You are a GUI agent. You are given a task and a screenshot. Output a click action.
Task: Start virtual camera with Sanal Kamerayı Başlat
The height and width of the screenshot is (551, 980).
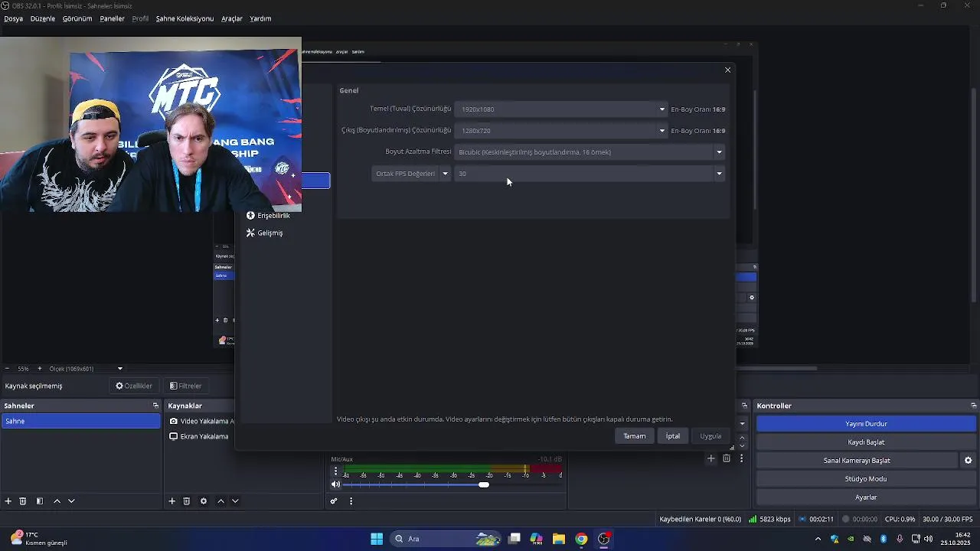pyautogui.click(x=857, y=461)
